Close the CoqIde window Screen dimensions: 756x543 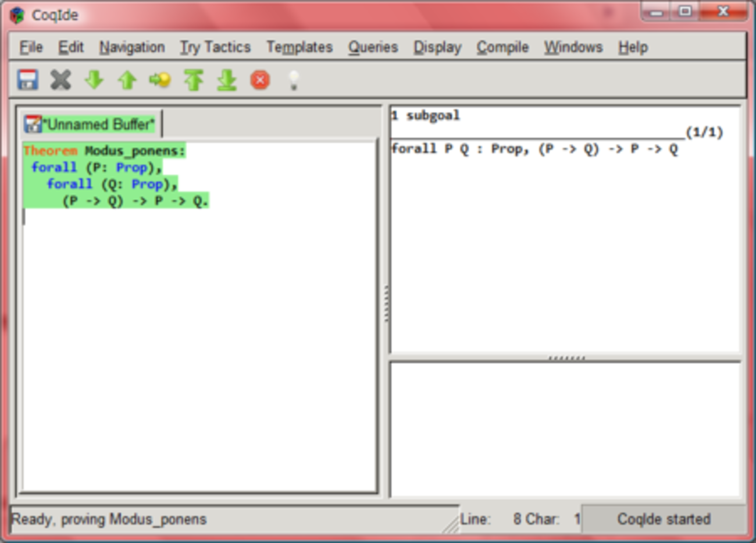(723, 12)
